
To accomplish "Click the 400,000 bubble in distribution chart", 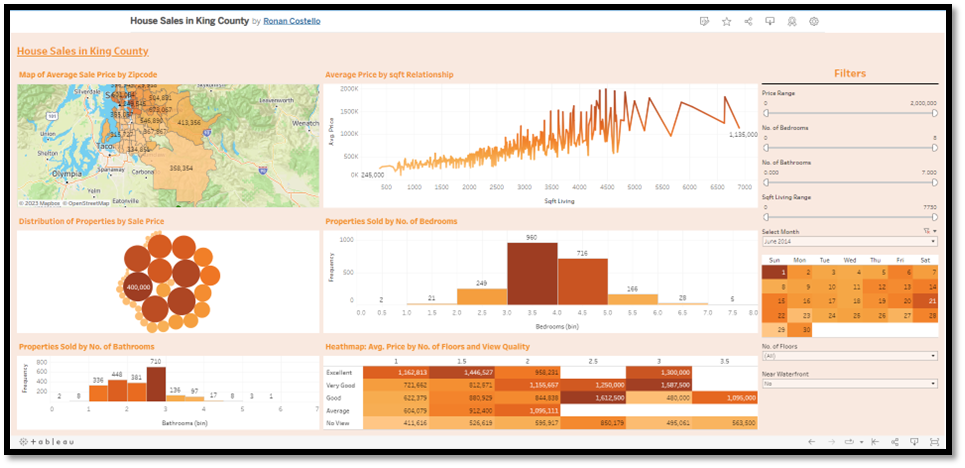I will click(139, 287).
